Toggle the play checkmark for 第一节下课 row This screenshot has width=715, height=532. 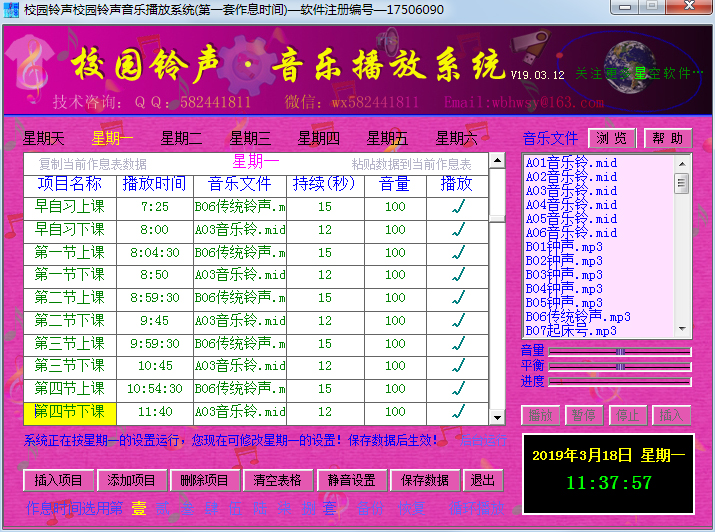(457, 275)
